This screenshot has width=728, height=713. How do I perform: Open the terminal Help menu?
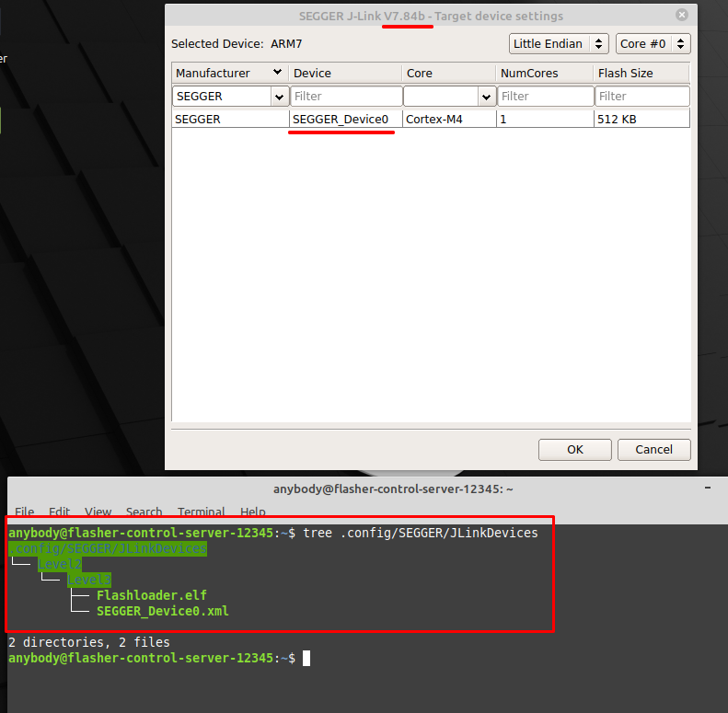click(x=253, y=512)
